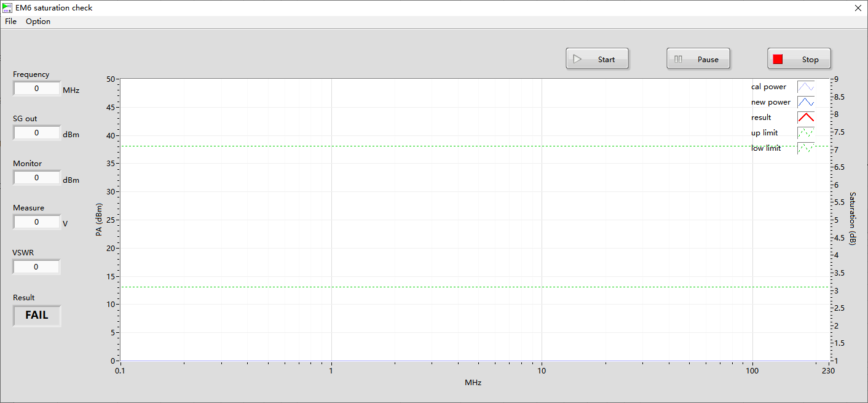Click the 'up limit' legend label
The width and height of the screenshot is (868, 403).
click(x=764, y=133)
